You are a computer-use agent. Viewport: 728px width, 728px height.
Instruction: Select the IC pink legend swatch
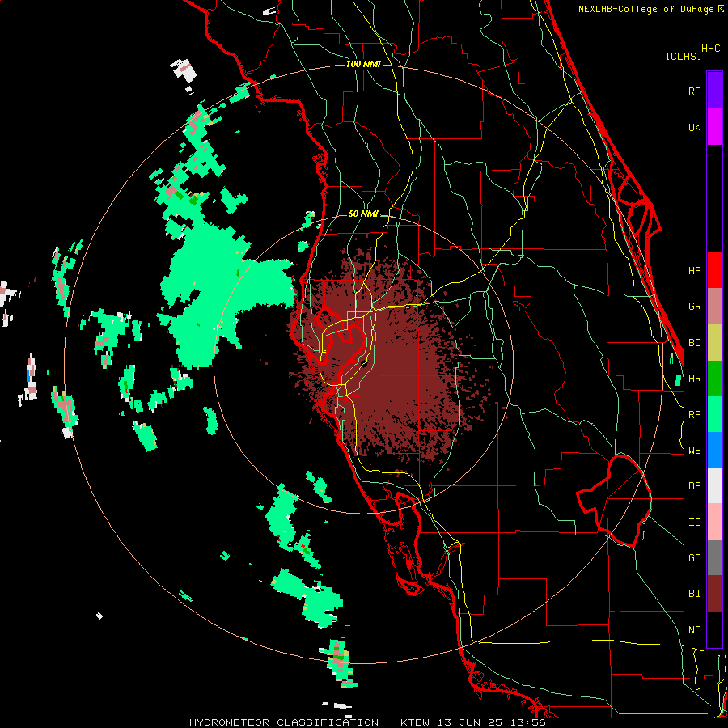(x=714, y=522)
